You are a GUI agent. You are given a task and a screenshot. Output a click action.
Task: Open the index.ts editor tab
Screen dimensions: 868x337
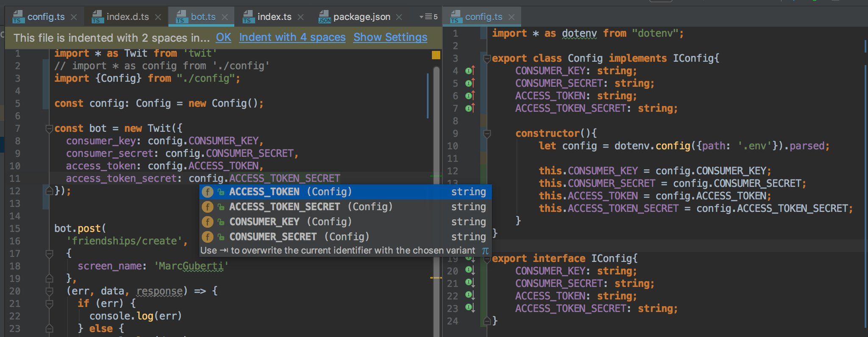coord(274,17)
